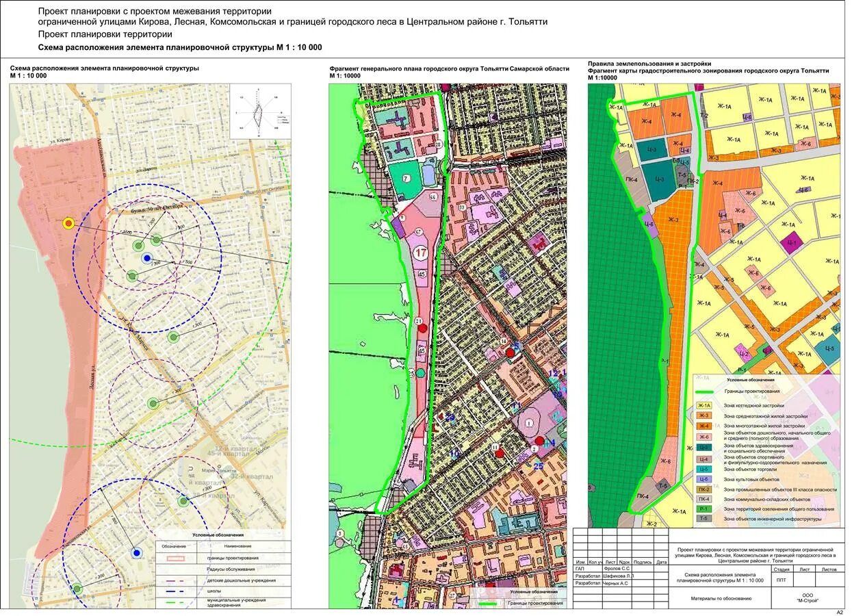This screenshot has width=852, height=616.
Task: Click the Р-1 greenery zone legend entry
Action: click(705, 509)
